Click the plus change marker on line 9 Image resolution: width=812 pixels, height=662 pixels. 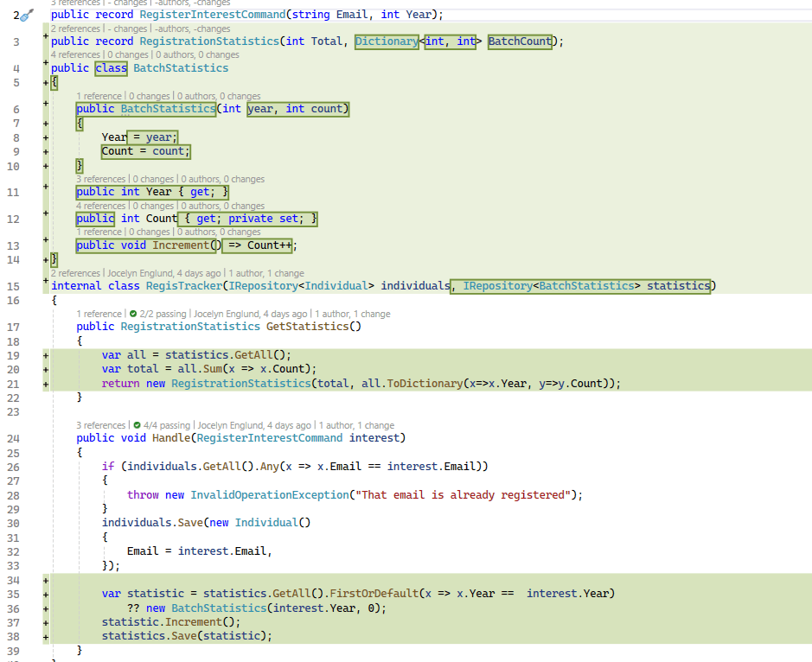(45, 151)
